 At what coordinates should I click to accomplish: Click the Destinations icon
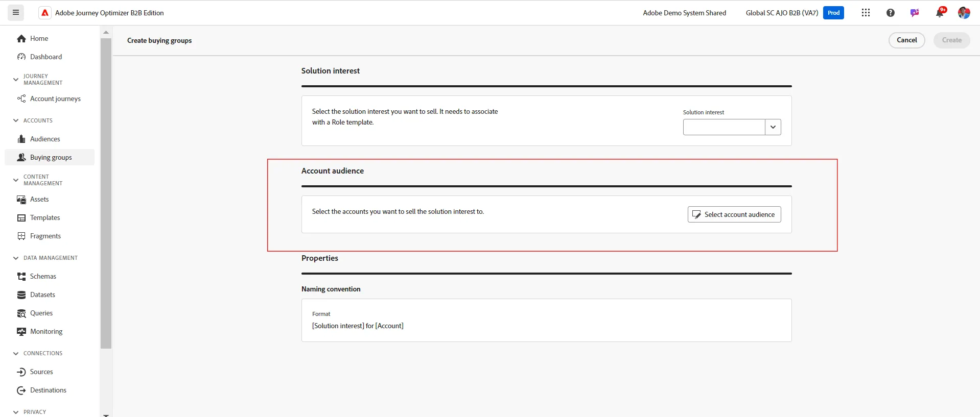click(21, 390)
